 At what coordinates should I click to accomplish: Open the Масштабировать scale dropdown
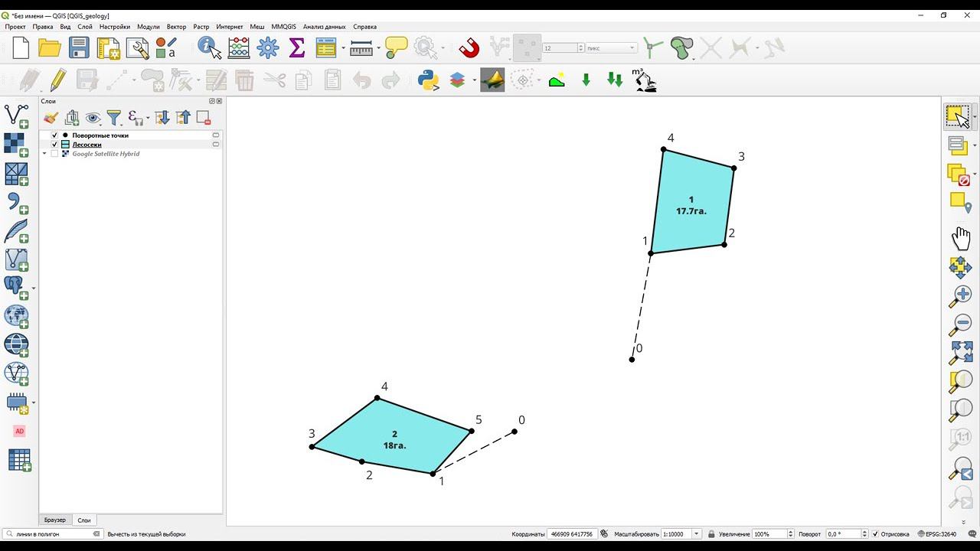click(x=697, y=534)
